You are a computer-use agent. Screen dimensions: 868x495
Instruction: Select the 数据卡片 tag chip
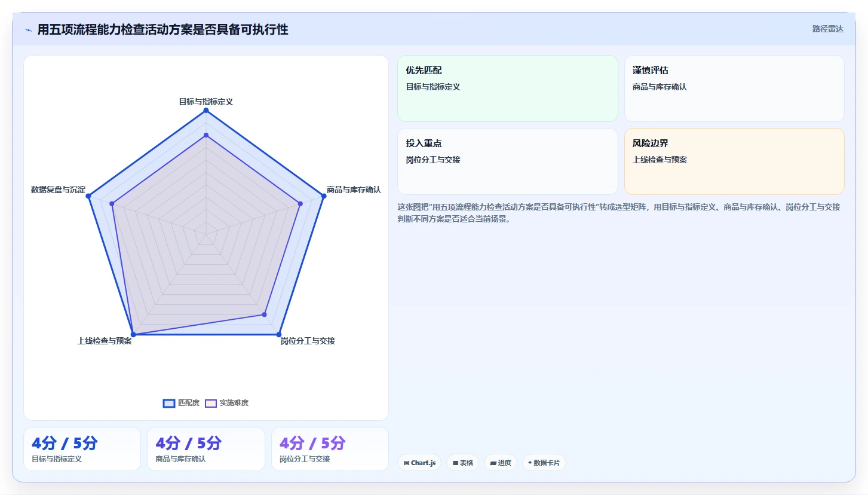click(544, 463)
